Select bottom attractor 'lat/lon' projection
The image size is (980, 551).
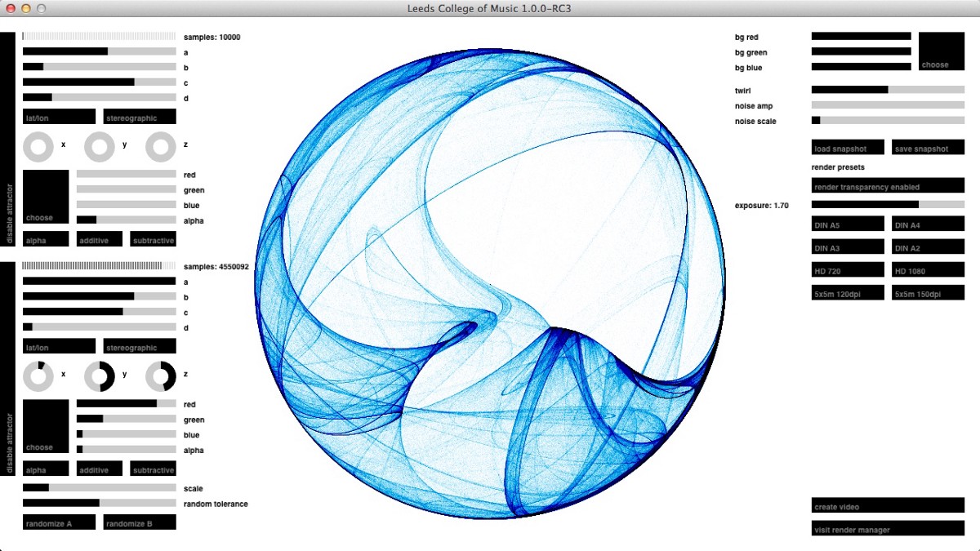[x=59, y=346]
